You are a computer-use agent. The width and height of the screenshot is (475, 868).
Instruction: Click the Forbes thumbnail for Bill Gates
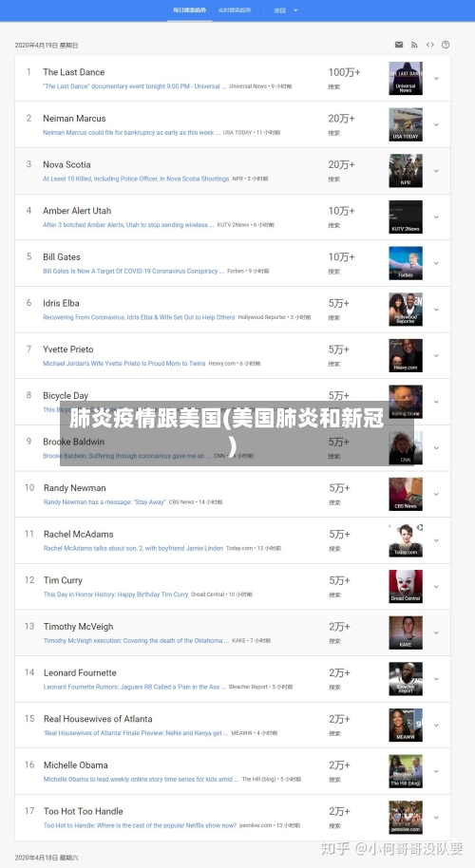(406, 263)
